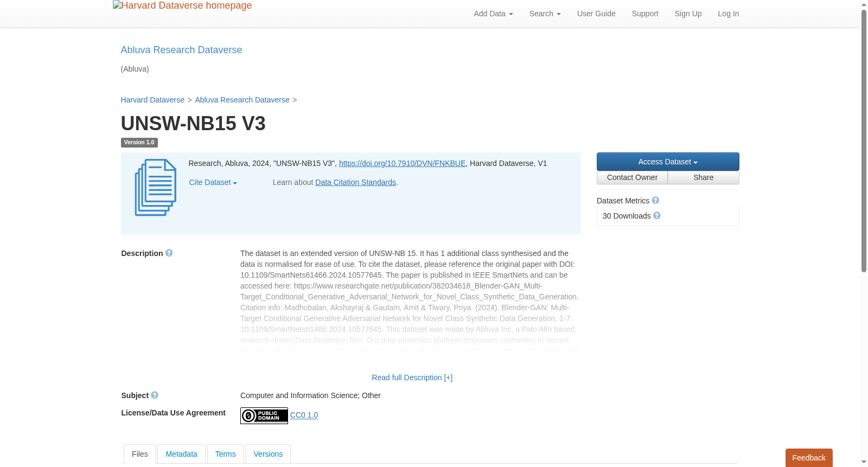Click the scrollbar down arrow
868x467 pixels.
click(x=864, y=462)
